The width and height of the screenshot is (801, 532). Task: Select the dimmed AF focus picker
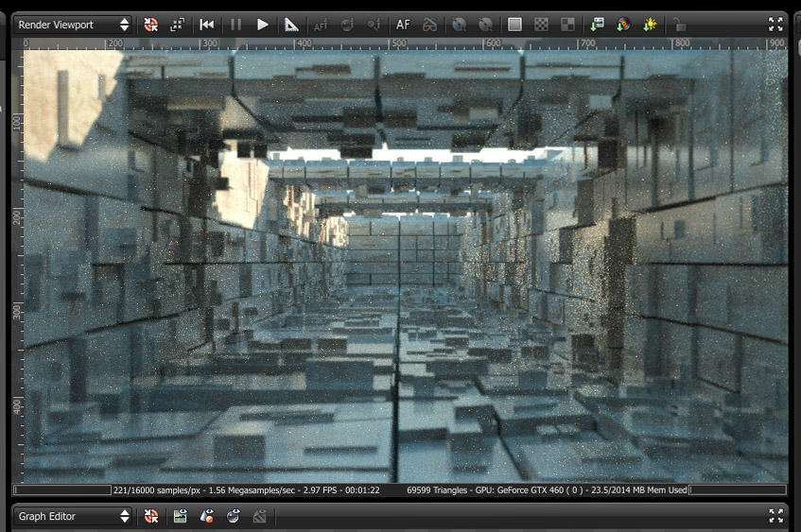coord(321,25)
